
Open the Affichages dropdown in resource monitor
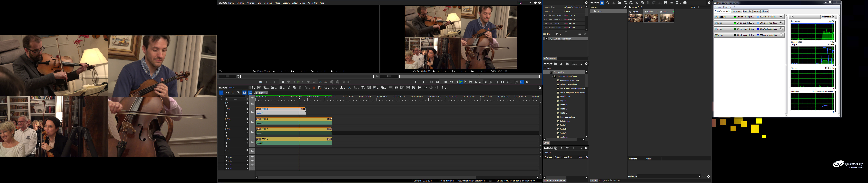tap(828, 17)
